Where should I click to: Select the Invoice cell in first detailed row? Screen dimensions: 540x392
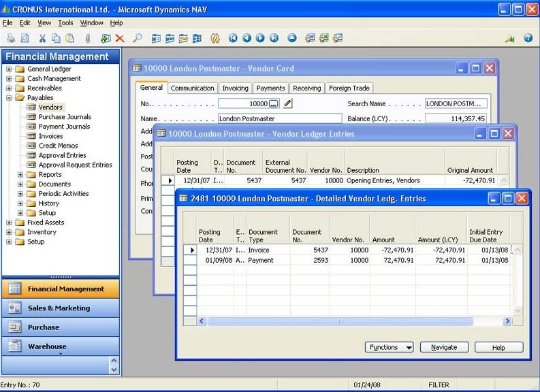pyautogui.click(x=268, y=250)
